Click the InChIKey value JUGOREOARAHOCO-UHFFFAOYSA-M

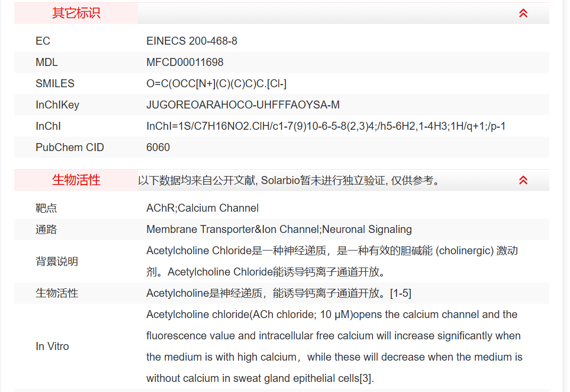(x=243, y=105)
